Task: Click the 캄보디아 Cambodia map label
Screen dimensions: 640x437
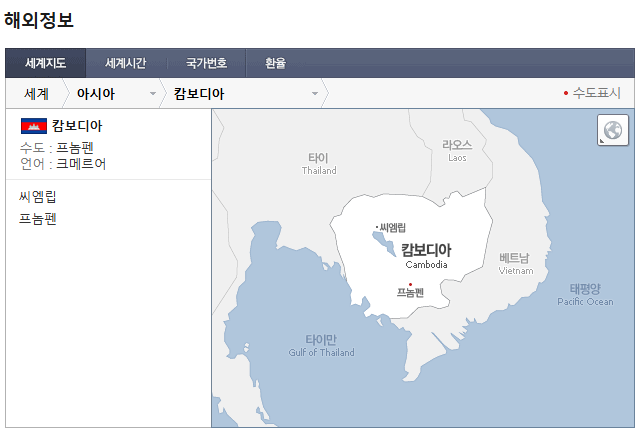Action: point(426,254)
